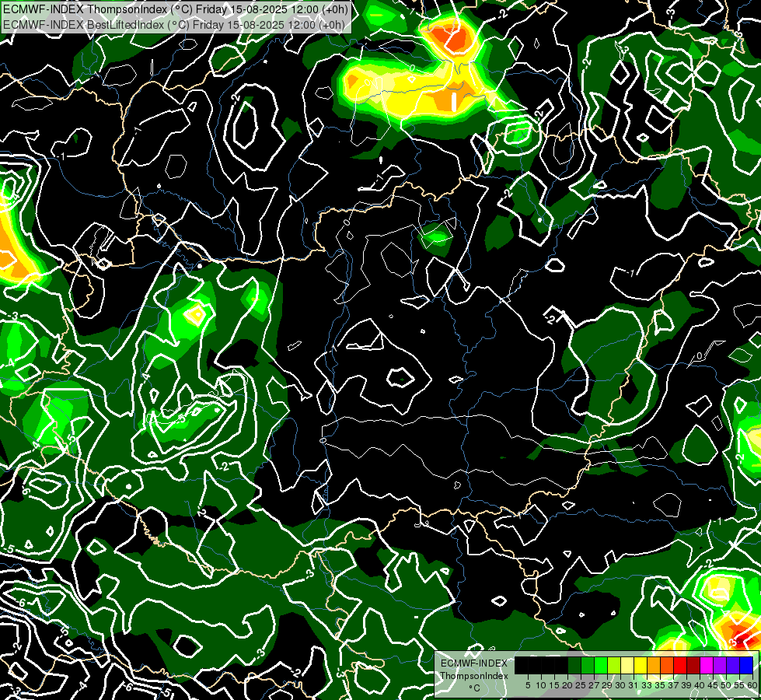Click the BestLiftedIndex title line at top

pyautogui.click(x=174, y=24)
